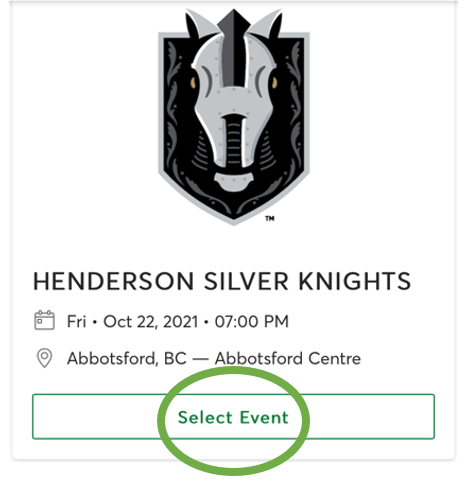Click the horse's armored nose guard

tap(234, 140)
